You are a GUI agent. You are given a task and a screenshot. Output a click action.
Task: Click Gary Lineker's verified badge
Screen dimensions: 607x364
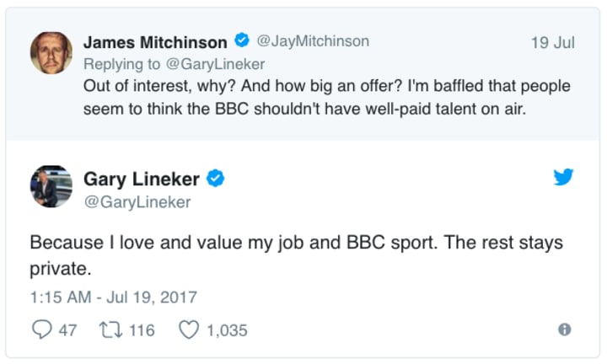[x=217, y=179]
